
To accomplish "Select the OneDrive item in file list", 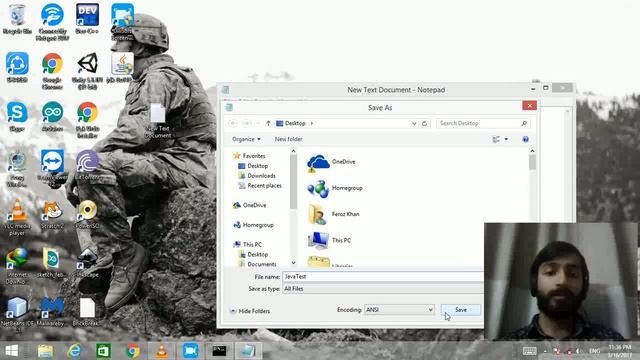I will pyautogui.click(x=331, y=162).
